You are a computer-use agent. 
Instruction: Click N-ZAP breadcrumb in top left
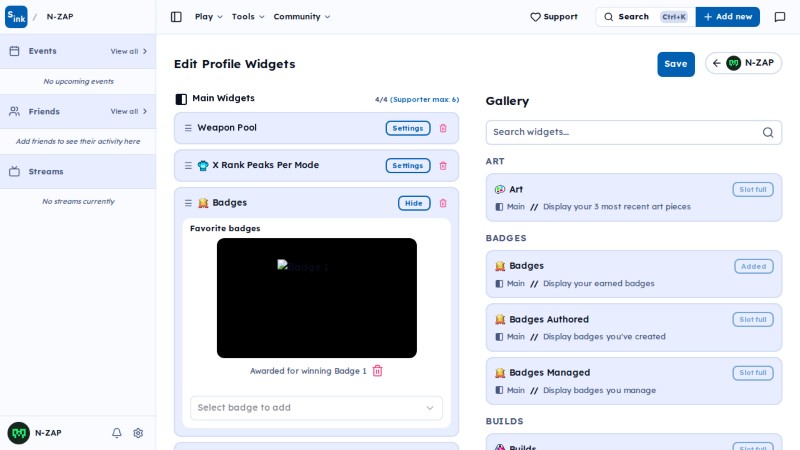60,16
